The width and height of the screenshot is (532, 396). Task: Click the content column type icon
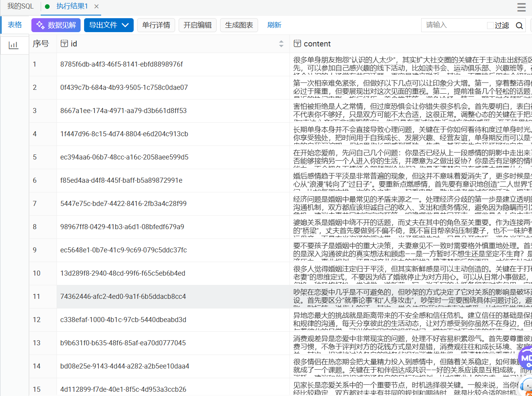(297, 43)
